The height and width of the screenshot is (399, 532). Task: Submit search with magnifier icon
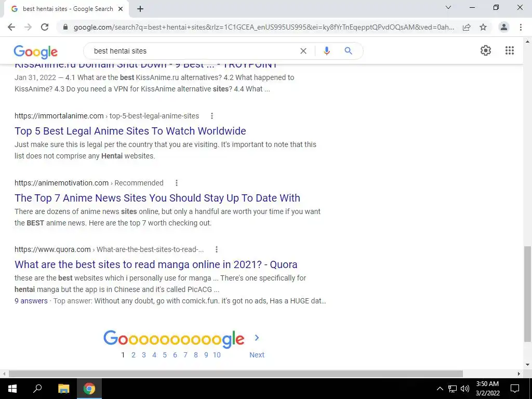[348, 51]
